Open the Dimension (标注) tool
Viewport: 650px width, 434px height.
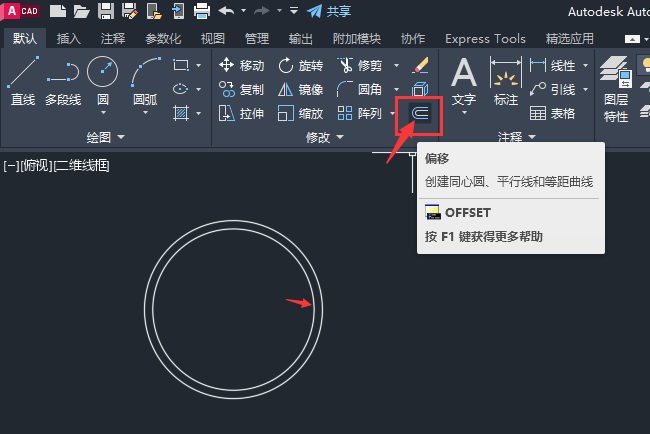click(x=506, y=81)
